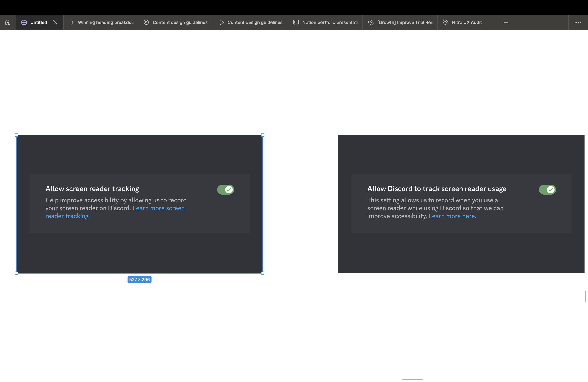Switch to Nitro UX Audit tab

467,22
